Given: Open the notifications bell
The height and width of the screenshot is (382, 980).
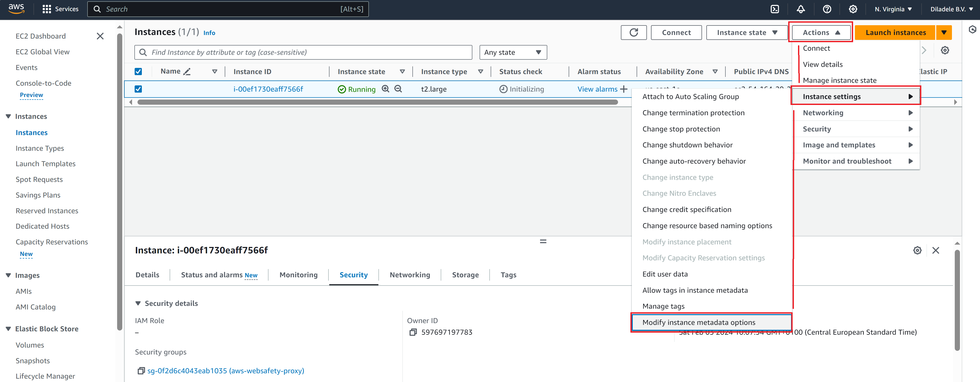Looking at the screenshot, I should 801,9.
